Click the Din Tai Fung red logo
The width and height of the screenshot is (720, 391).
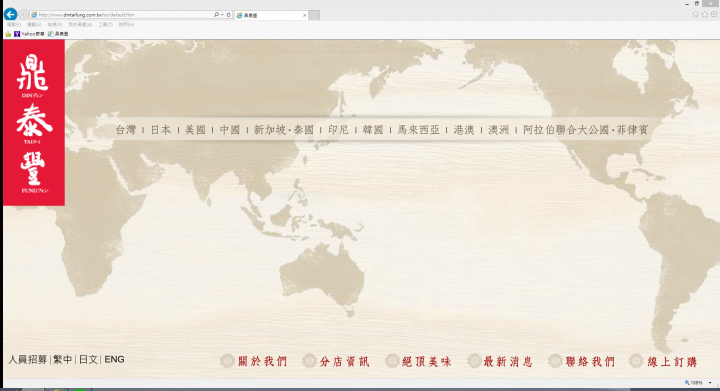34,123
